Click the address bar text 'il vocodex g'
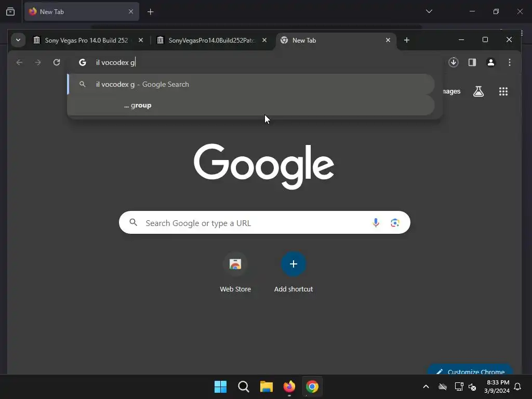 (x=115, y=62)
